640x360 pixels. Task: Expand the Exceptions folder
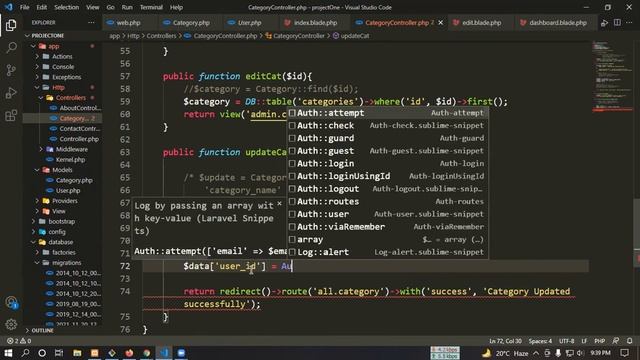[66, 77]
